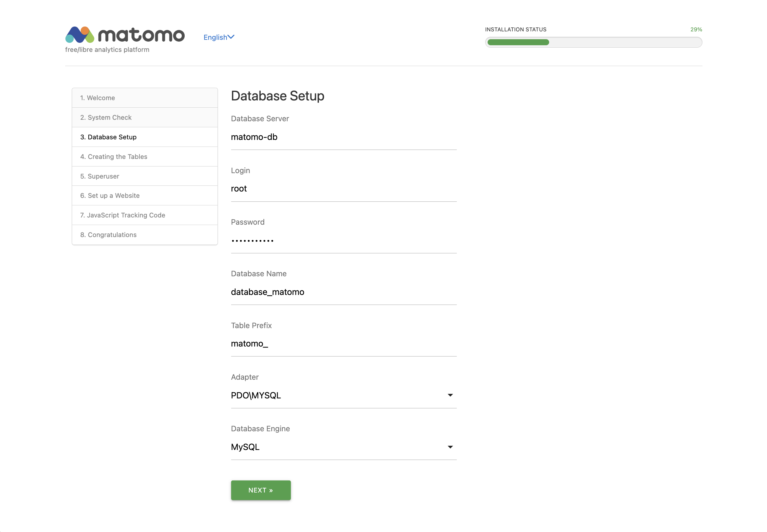Screen dimensions: 767x532
Task: Click the installation status progress bar
Action: [594, 42]
